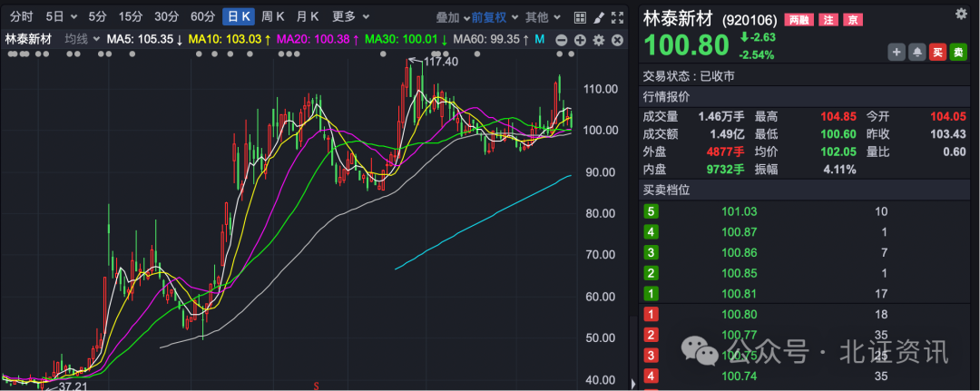Switch to 月K monthly chart
This screenshot has width=980, height=391.
click(x=308, y=17)
